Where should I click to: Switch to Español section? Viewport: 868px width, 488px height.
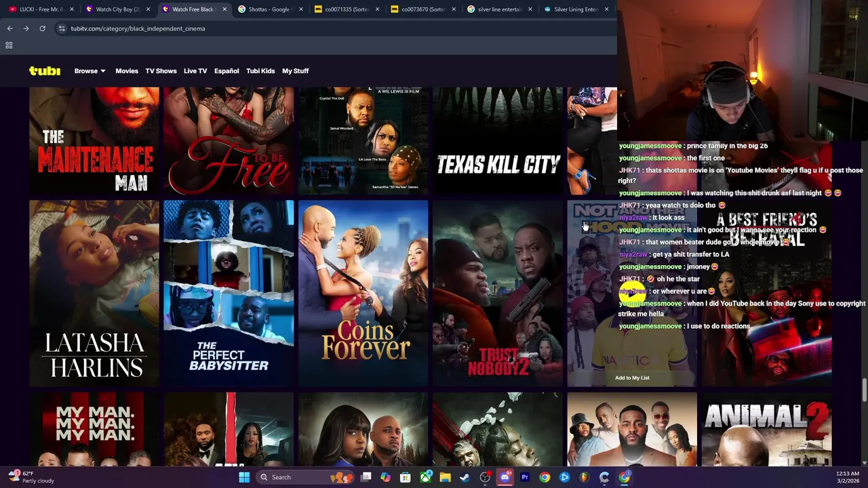pyautogui.click(x=226, y=70)
